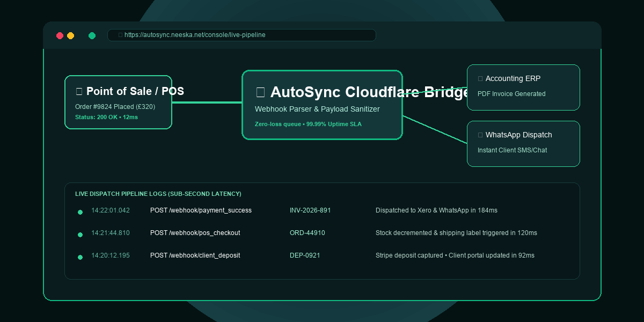644x322 pixels.
Task: Click 'Dispatched to Xero & WhatsApp in 184ms' message
Action: pos(436,210)
